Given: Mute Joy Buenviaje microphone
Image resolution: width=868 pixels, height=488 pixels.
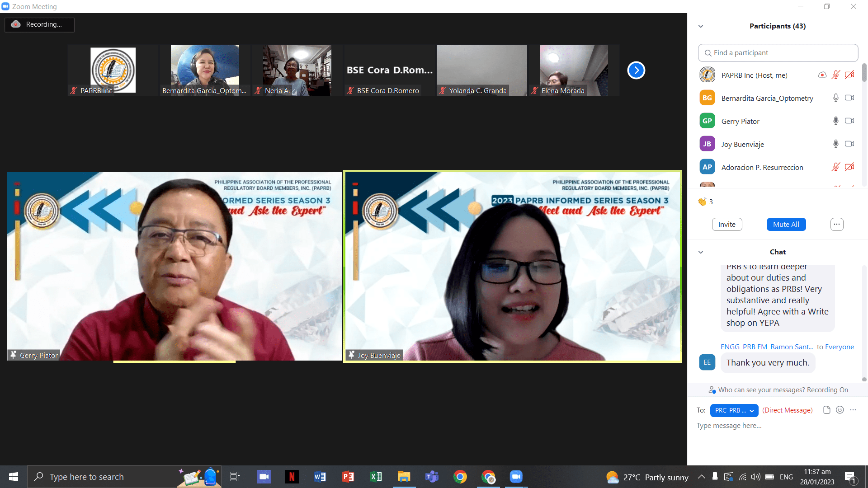Looking at the screenshot, I should coord(835,144).
